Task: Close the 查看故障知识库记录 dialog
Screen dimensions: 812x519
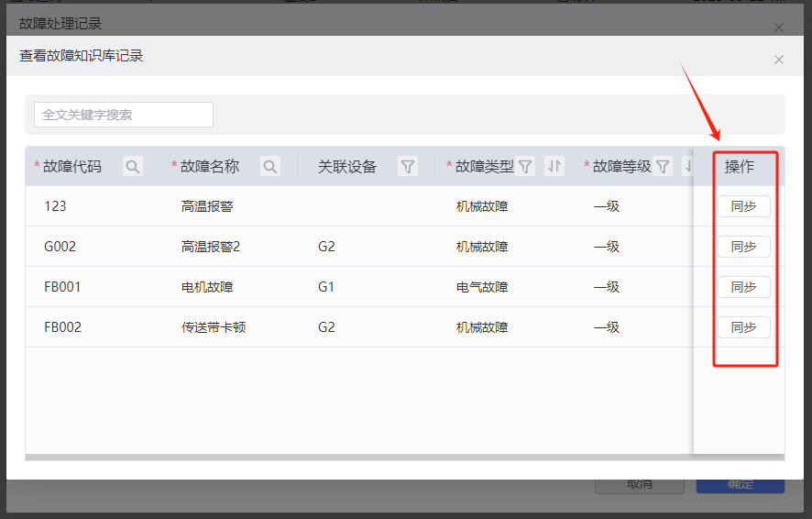Action: pos(778,60)
